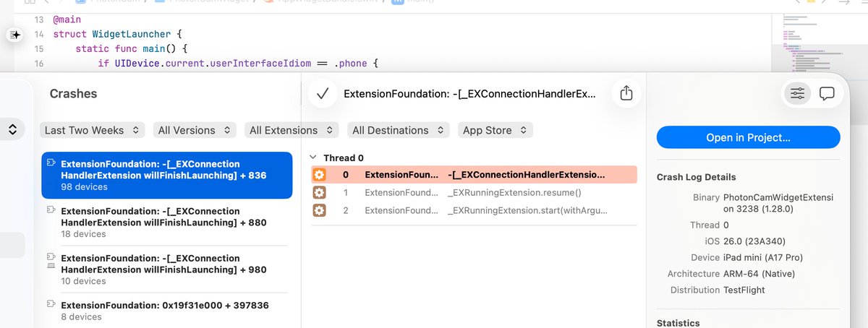Click the iPad mini (A17 Pro) device value

point(763,257)
